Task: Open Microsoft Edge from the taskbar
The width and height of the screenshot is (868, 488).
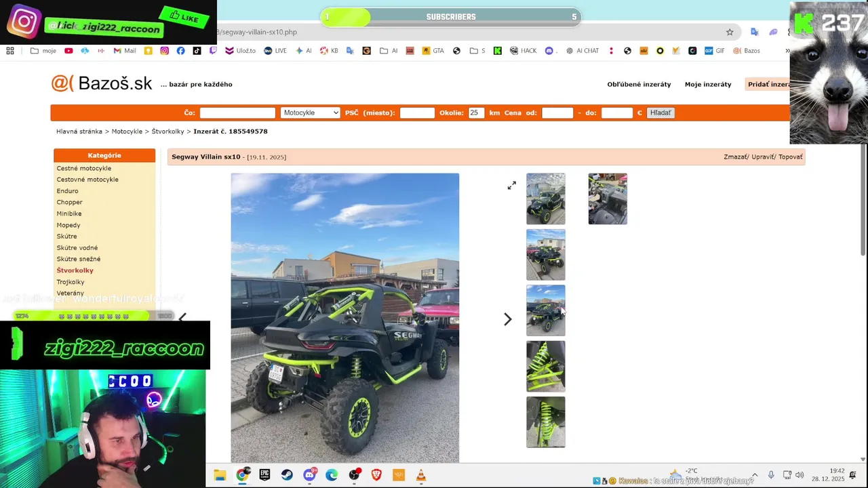Action: tap(332, 475)
